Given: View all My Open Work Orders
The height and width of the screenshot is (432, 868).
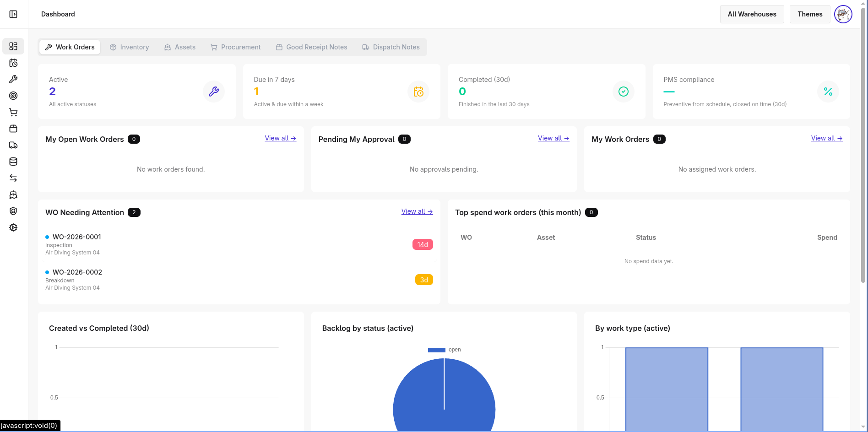Looking at the screenshot, I should [280, 138].
